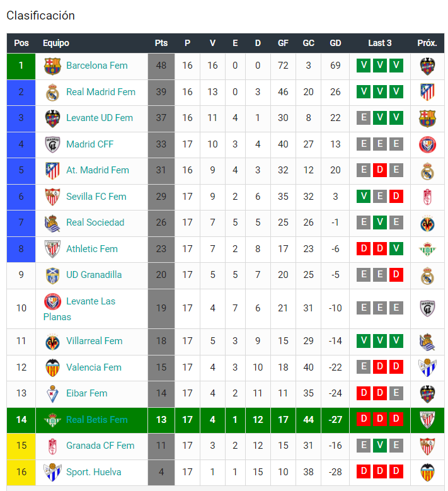The width and height of the screenshot is (448, 491).
Task: Click Real Madrid Fem team crest
Action: (x=52, y=93)
